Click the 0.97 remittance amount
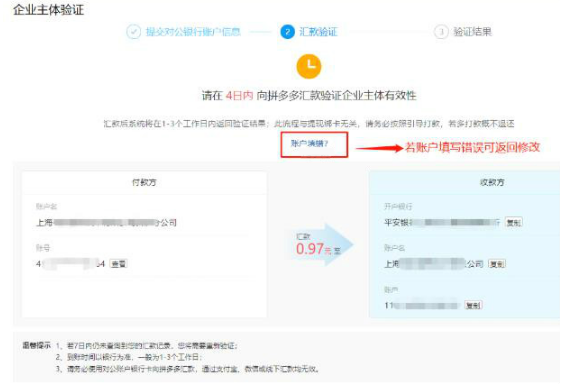 click(x=310, y=249)
